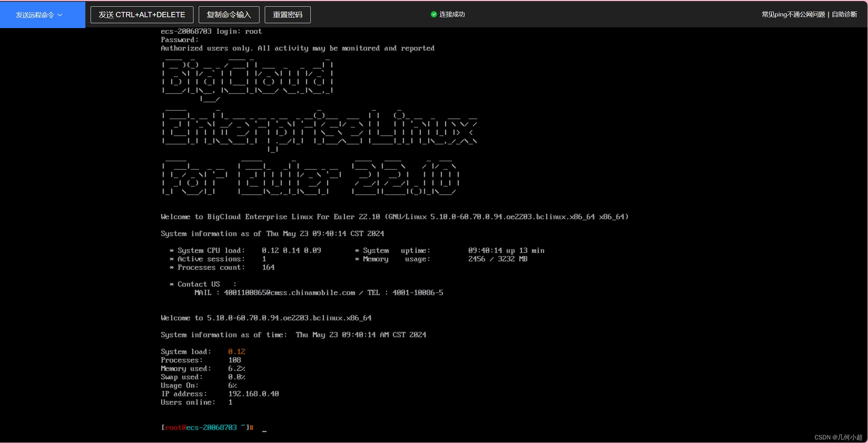Click the CSDN @几何小超 watermark
868x444 pixels.
coord(838,437)
